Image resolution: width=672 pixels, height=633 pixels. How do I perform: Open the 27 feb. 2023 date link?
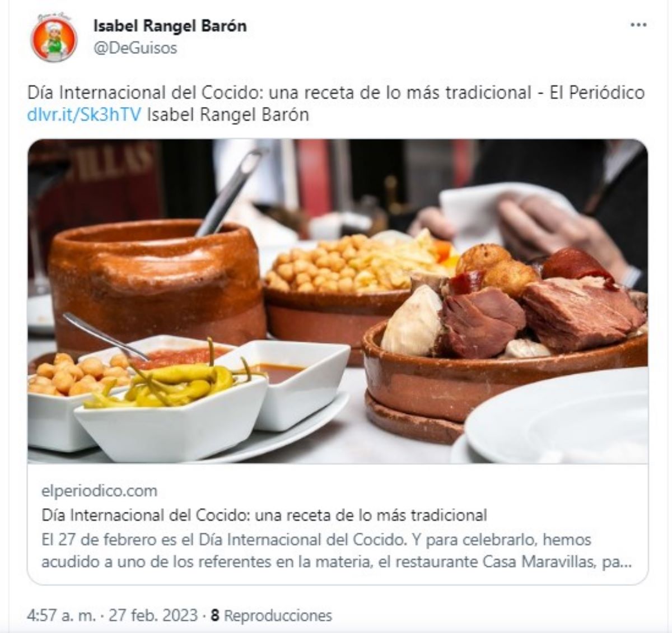tap(153, 615)
